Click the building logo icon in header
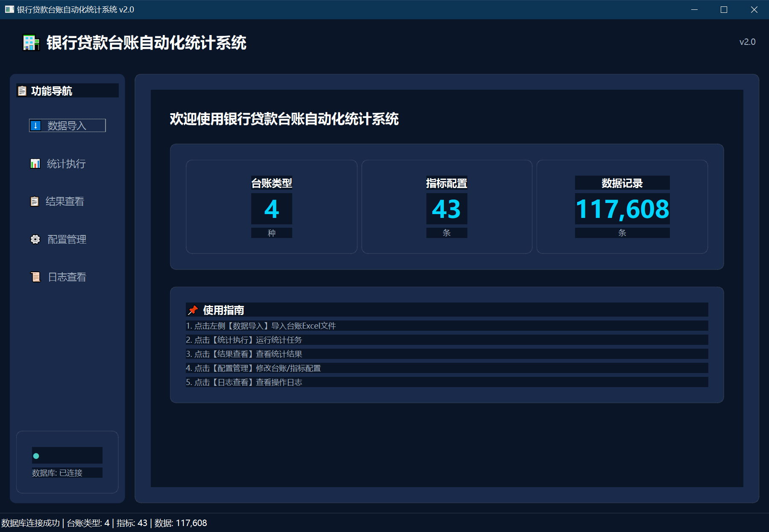 (31, 43)
